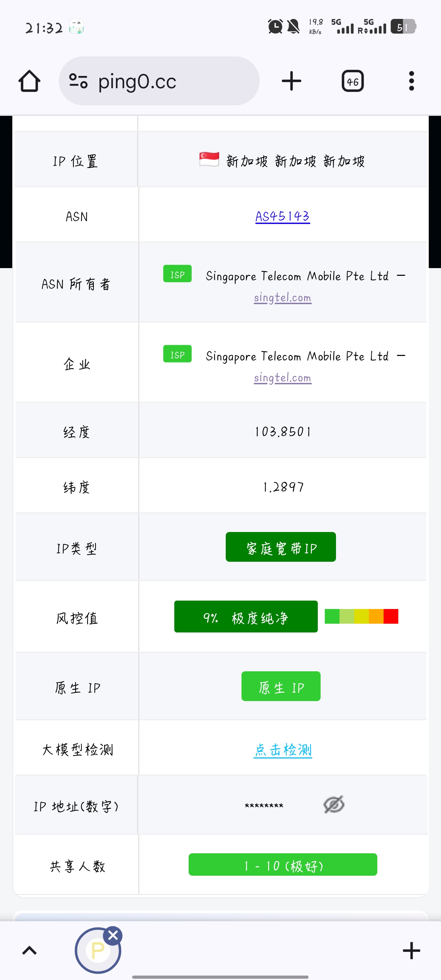Click the red risk color swatch
Image resolution: width=441 pixels, height=980 pixels.
point(391,616)
